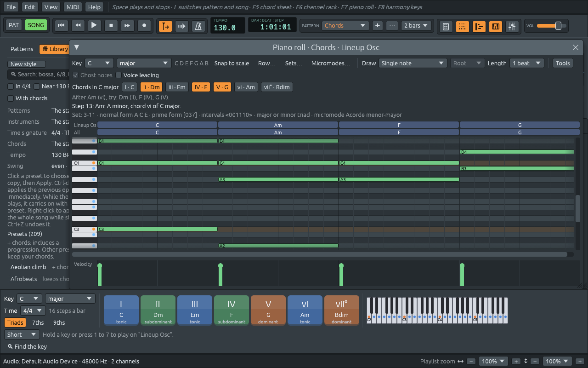This screenshot has height=368, width=588.
Task: Open the Draw mode dropdown showing Single note
Action: click(412, 63)
